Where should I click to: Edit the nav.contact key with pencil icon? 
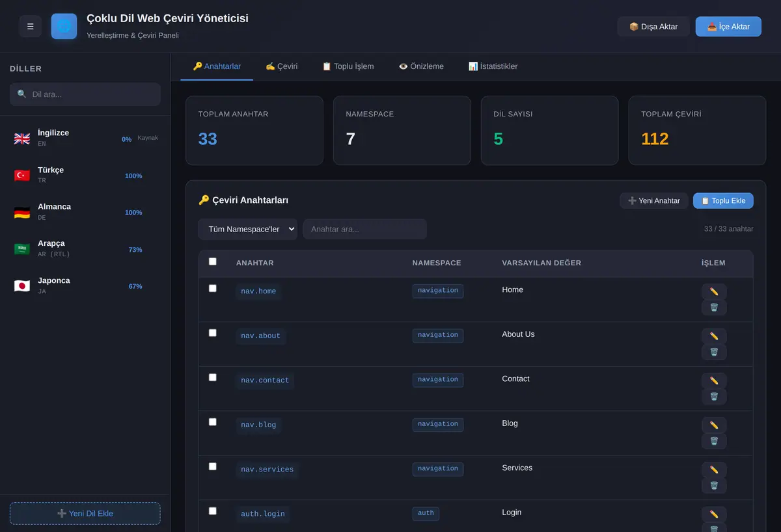(714, 381)
